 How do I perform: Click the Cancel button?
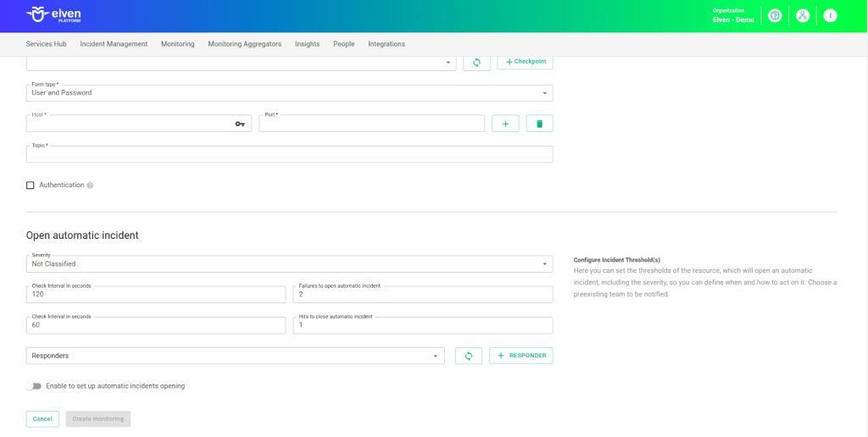(42, 418)
